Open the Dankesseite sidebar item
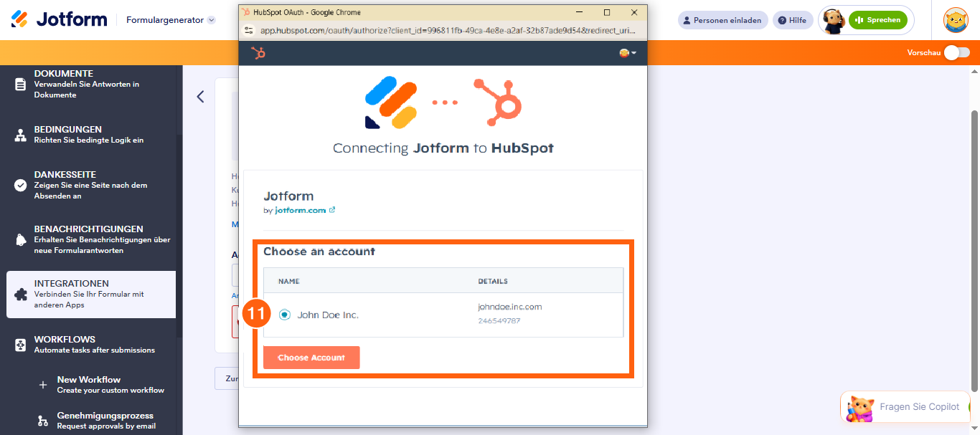The width and height of the screenshot is (980, 435). (x=91, y=185)
